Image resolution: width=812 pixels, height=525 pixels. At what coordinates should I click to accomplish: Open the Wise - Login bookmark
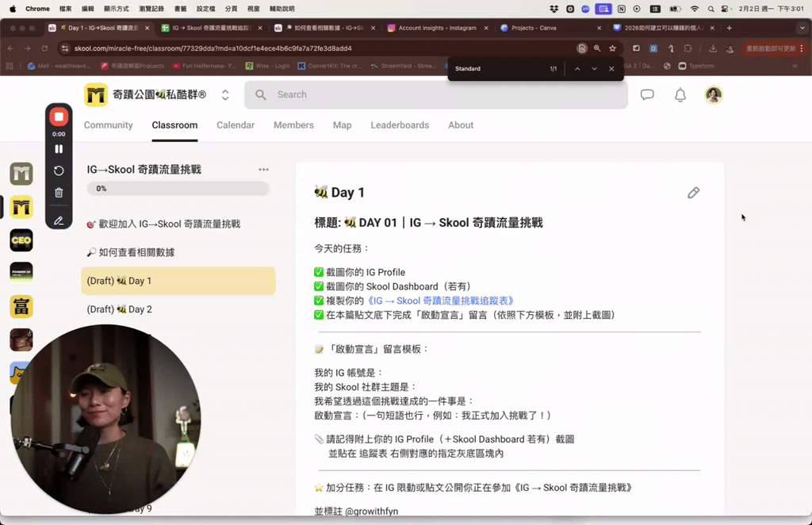tap(267, 66)
